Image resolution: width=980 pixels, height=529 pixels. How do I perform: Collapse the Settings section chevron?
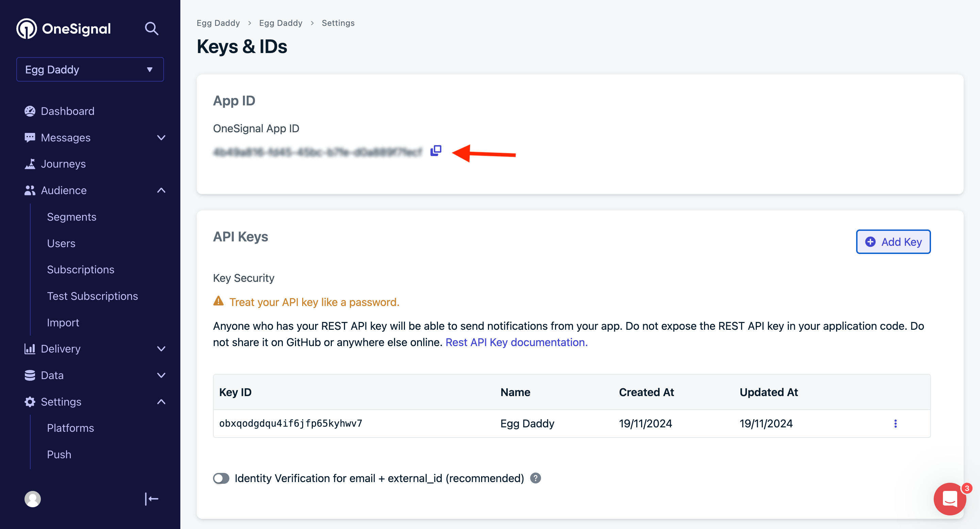pyautogui.click(x=161, y=402)
